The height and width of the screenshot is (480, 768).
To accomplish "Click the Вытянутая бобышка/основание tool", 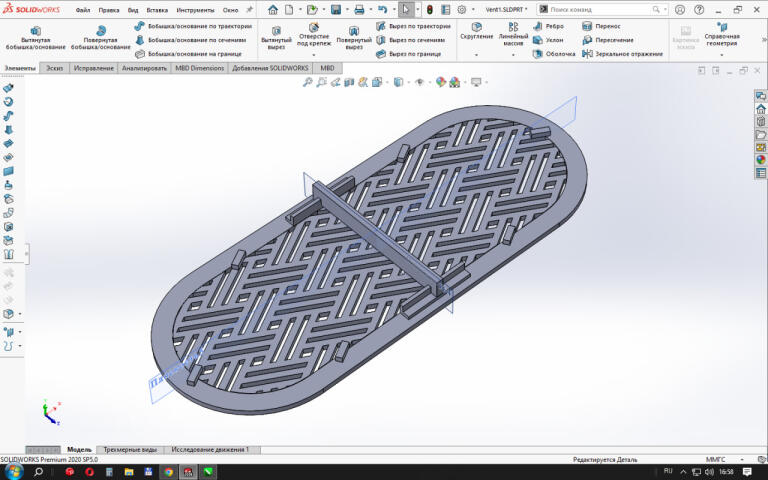I will tap(35, 38).
